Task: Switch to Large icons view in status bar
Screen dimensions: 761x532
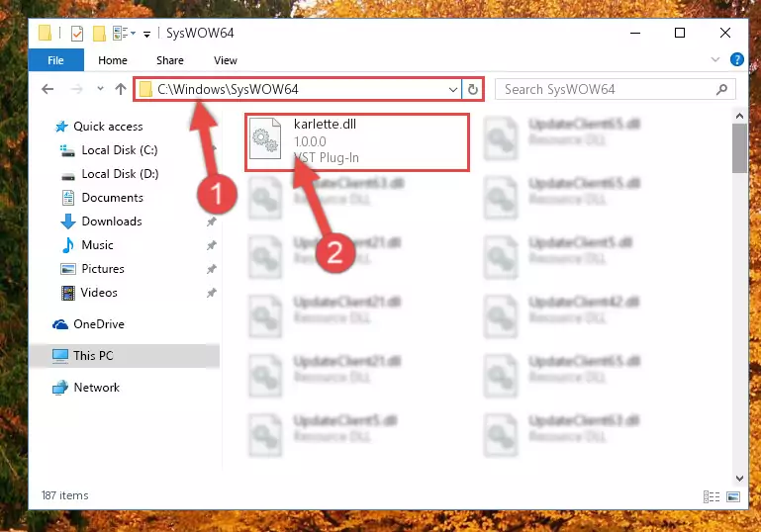Action: point(733,496)
